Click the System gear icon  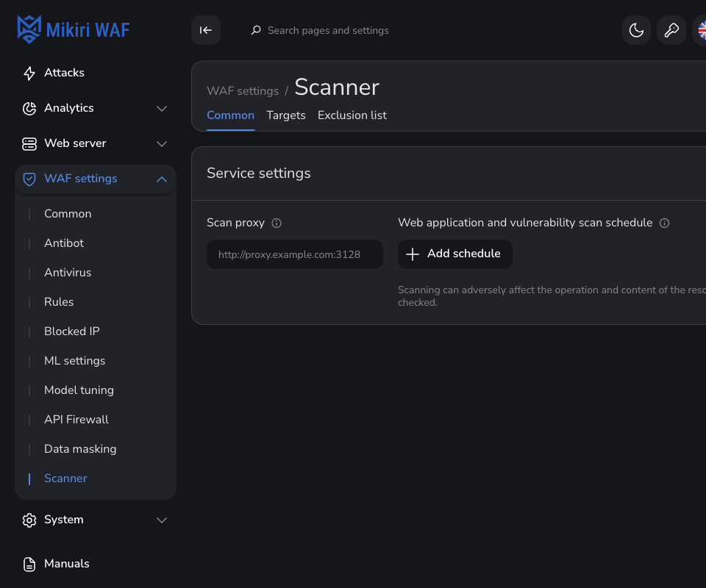pyautogui.click(x=29, y=520)
